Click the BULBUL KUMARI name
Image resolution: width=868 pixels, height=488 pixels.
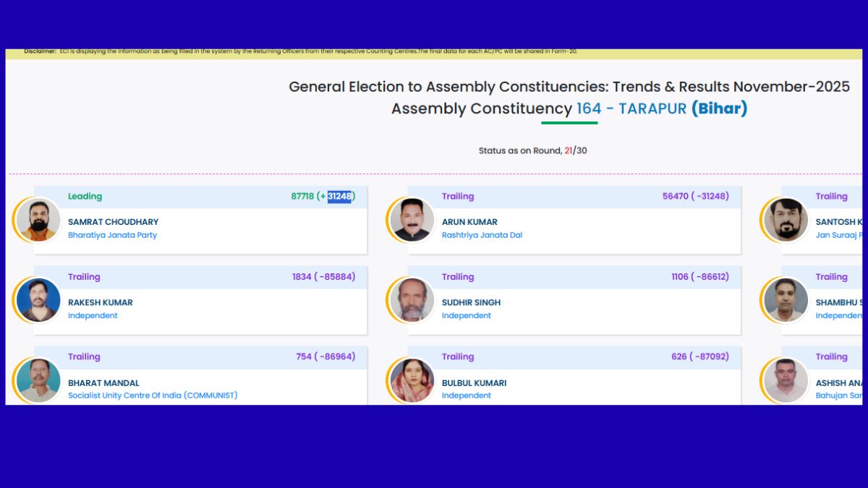(x=474, y=383)
